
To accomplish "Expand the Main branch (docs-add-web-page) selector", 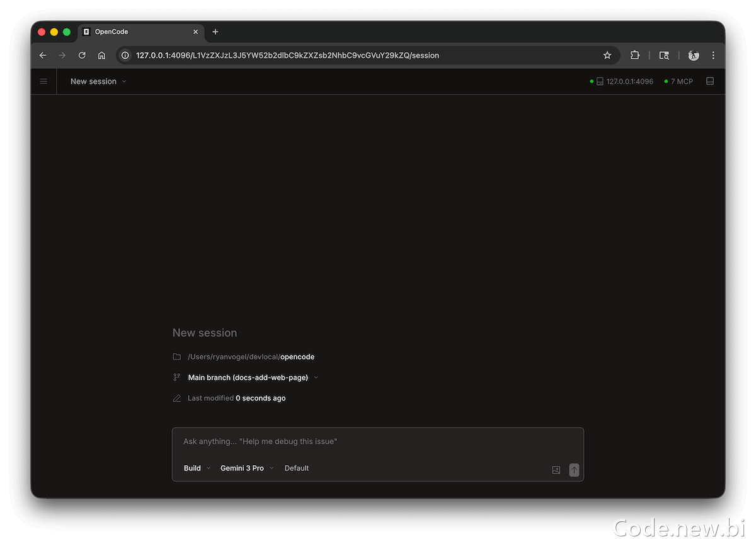I will coord(253,378).
